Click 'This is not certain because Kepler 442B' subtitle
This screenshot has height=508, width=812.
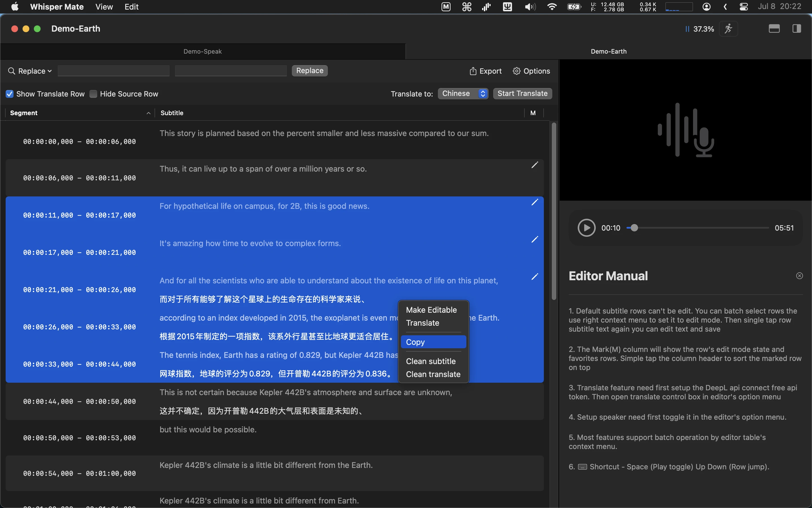306,392
